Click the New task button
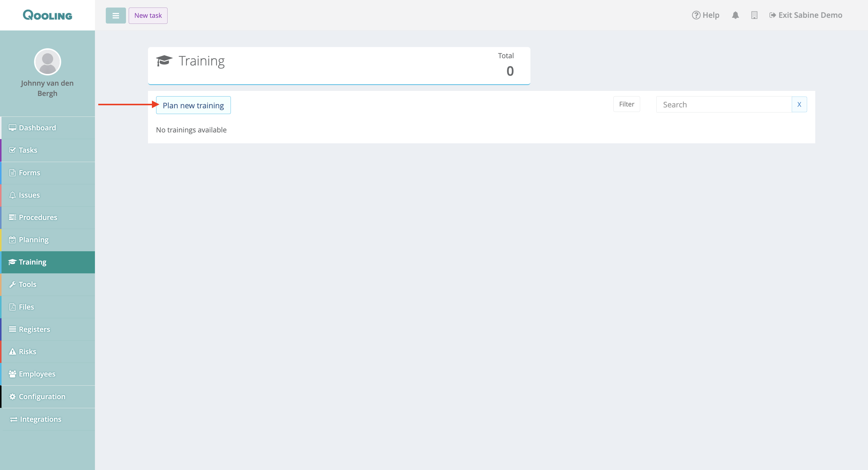This screenshot has width=868, height=470. 148,15
